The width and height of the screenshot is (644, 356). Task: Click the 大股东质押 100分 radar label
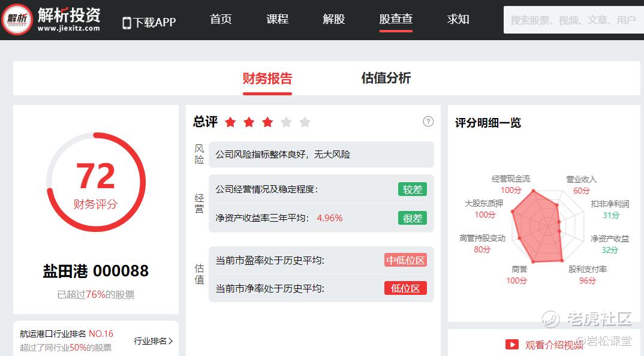click(484, 209)
